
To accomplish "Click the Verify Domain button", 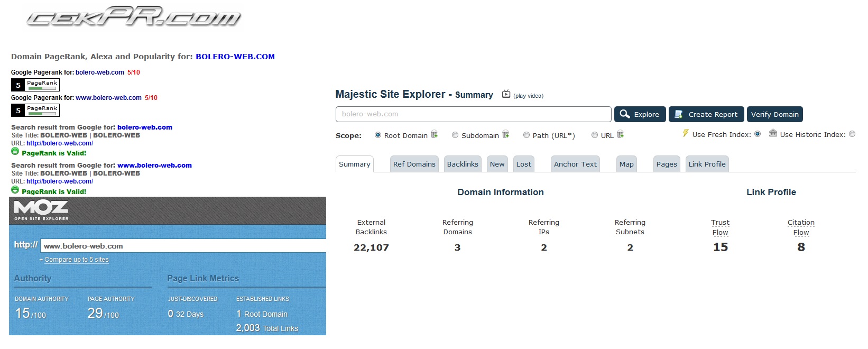I will (774, 114).
